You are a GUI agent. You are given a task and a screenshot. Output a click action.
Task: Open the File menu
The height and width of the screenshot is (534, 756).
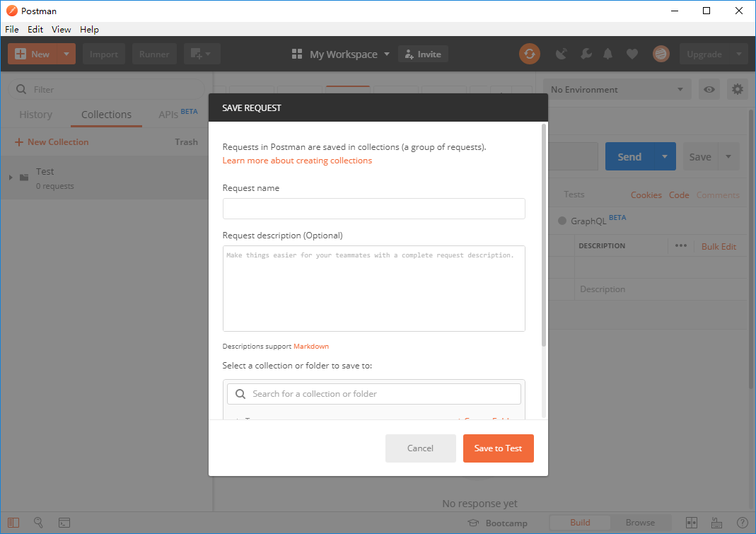pos(12,29)
